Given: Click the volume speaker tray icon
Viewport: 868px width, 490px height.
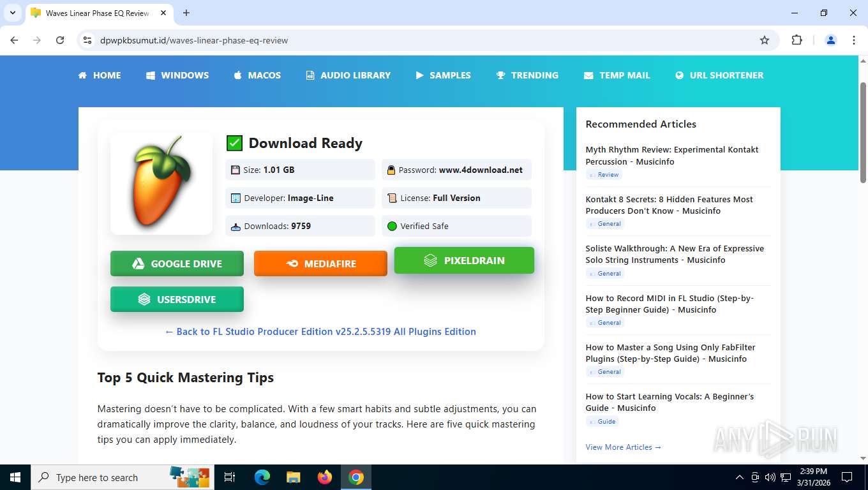Looking at the screenshot, I should [770, 477].
